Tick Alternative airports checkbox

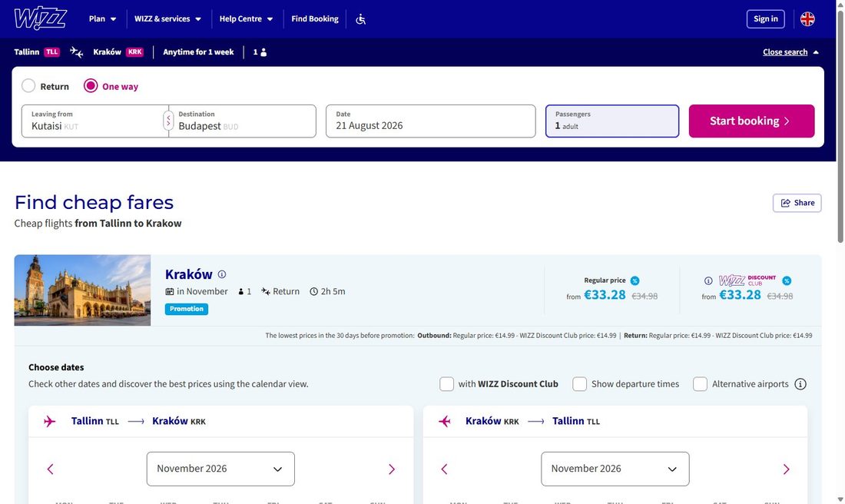(700, 384)
